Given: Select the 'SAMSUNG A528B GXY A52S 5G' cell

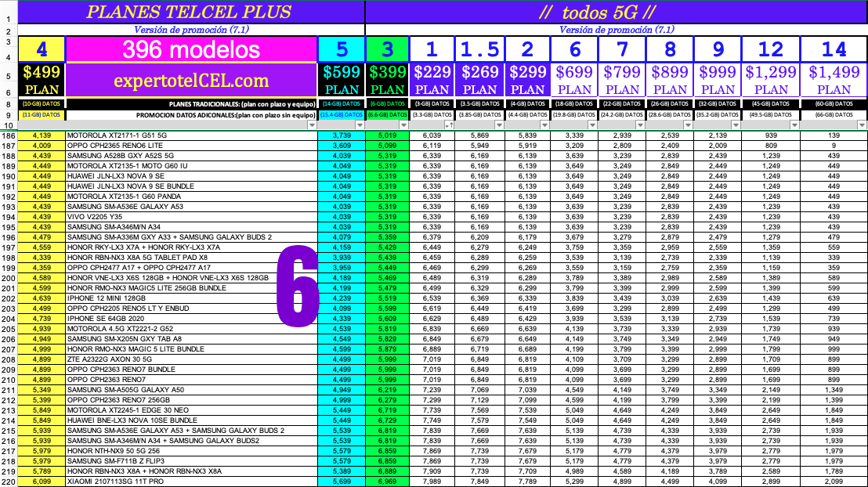Looking at the screenshot, I should tap(191, 156).
